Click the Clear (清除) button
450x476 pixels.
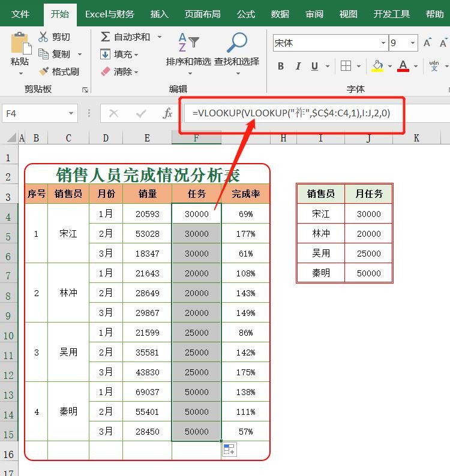119,71
